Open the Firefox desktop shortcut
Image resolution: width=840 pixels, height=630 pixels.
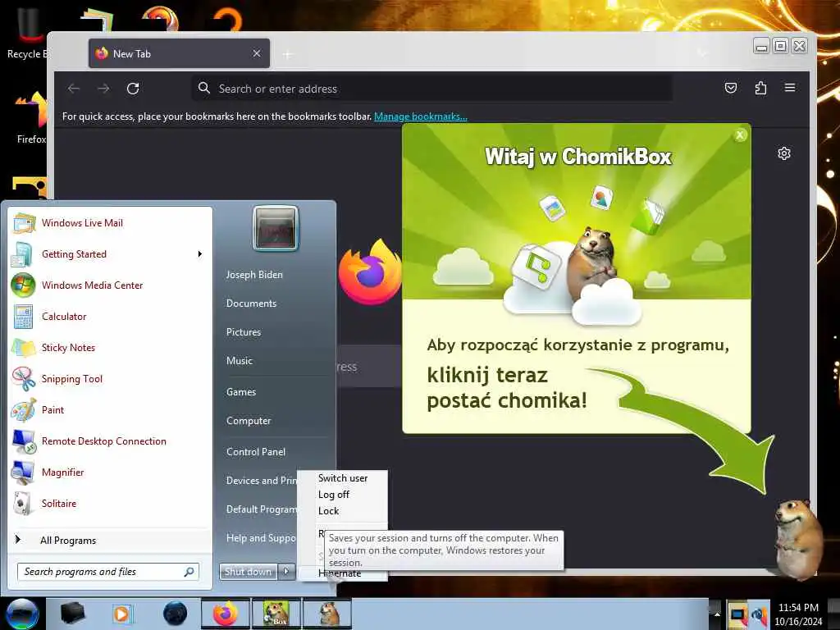pyautogui.click(x=30, y=118)
